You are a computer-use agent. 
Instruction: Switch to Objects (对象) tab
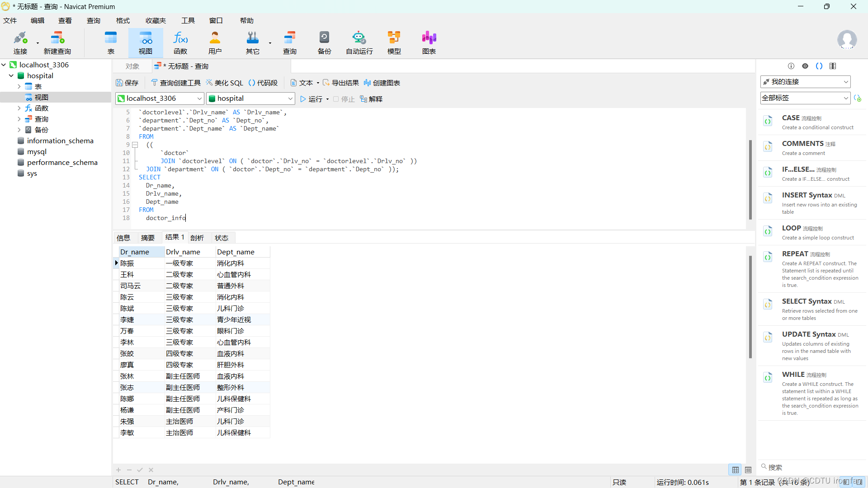point(132,66)
